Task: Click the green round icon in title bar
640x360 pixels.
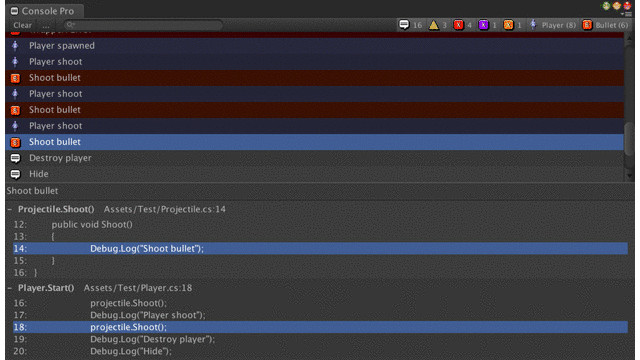Action: click(607, 6)
